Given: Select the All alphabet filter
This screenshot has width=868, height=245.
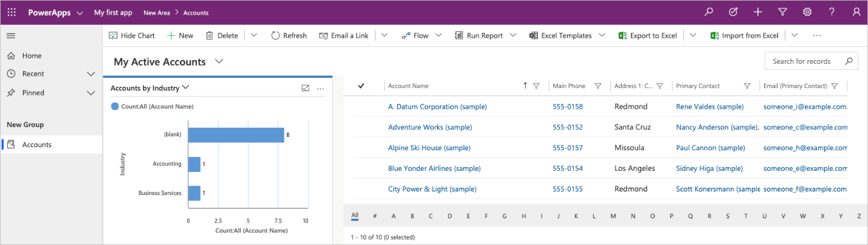Looking at the screenshot, I should 355,216.
